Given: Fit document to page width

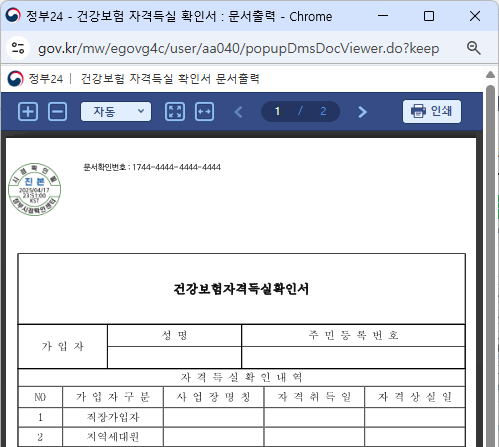Looking at the screenshot, I should pyautogui.click(x=204, y=111).
